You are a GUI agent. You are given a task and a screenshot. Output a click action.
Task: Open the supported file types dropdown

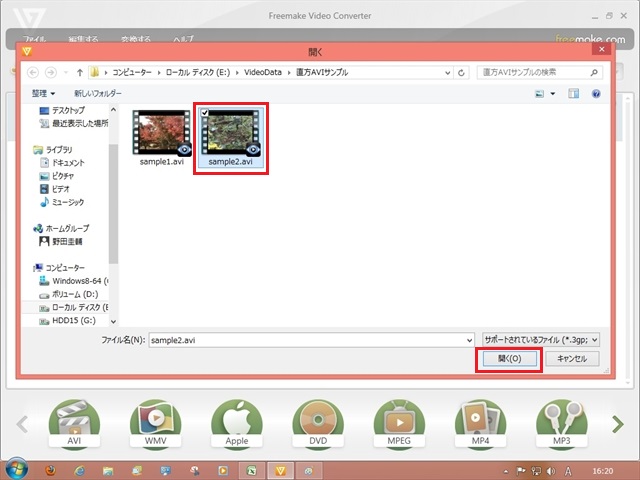tap(541, 340)
